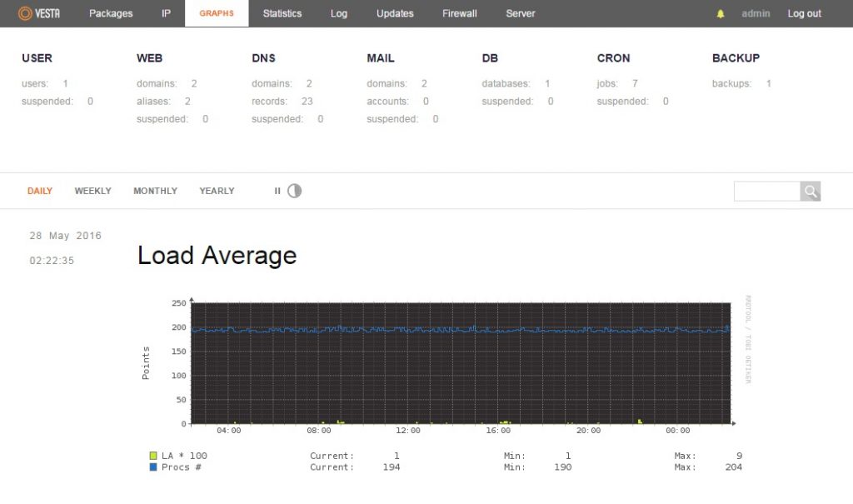Open the DNS section
853x504 pixels.
coord(263,58)
